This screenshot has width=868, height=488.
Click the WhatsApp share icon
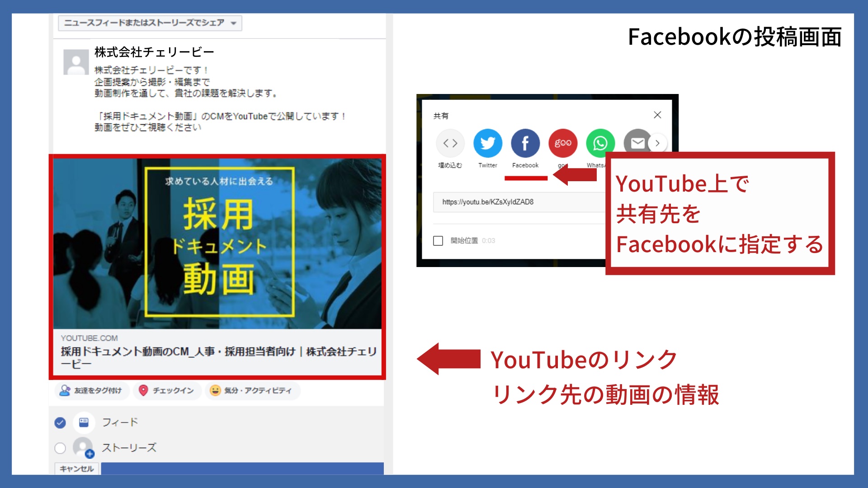[600, 143]
